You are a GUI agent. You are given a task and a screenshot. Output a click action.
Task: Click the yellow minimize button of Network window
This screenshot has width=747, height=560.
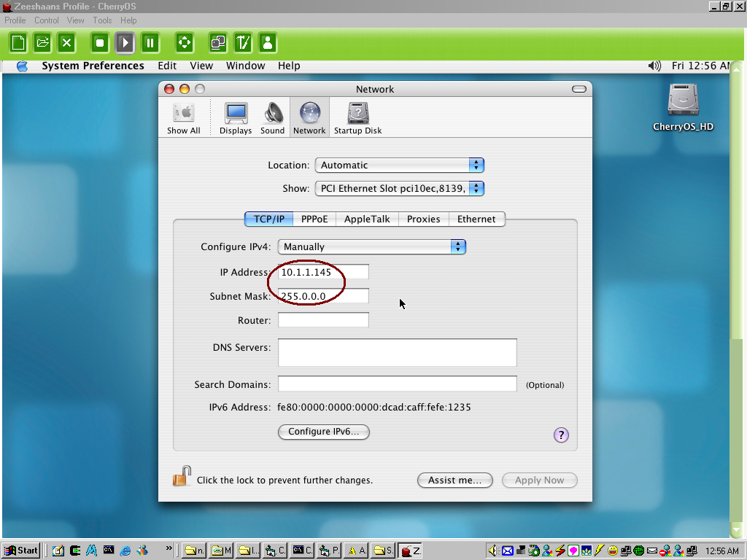click(185, 89)
